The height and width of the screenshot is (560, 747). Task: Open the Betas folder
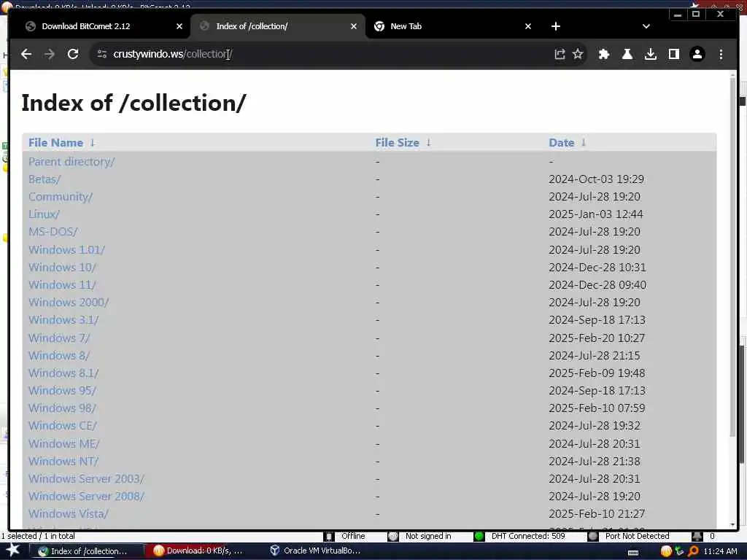pyautogui.click(x=44, y=179)
